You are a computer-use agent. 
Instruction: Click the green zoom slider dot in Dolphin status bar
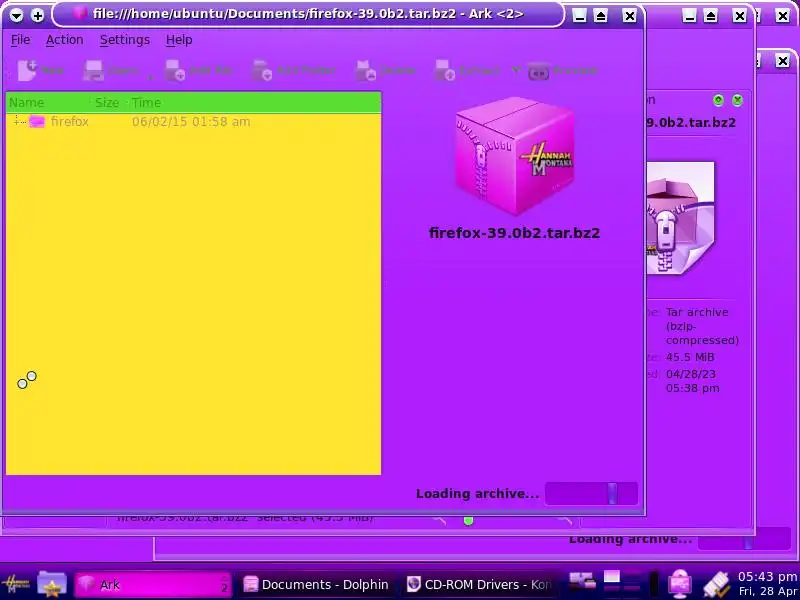pyautogui.click(x=468, y=521)
